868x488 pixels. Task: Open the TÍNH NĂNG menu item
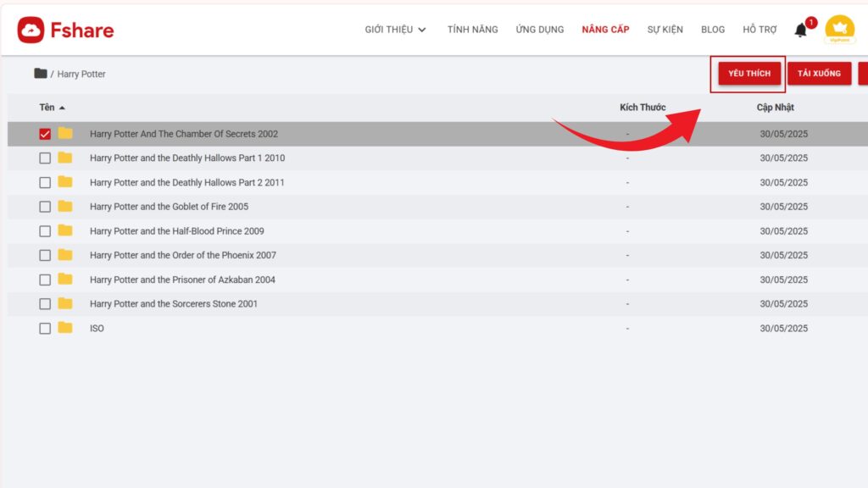473,30
